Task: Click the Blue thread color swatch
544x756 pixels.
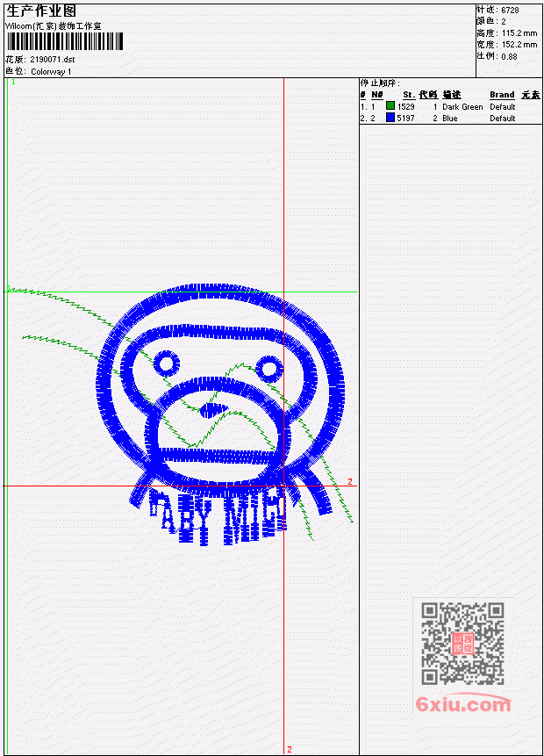Action: pos(390,117)
